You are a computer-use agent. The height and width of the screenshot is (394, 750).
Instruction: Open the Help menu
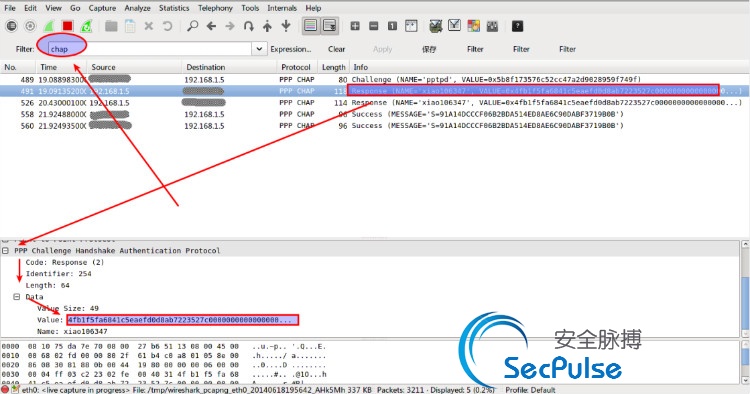313,8
